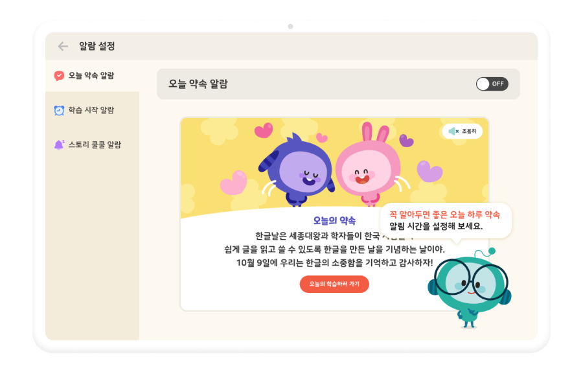Click the muted speaker icon
Screen dimensions: 583x392
coord(453,132)
